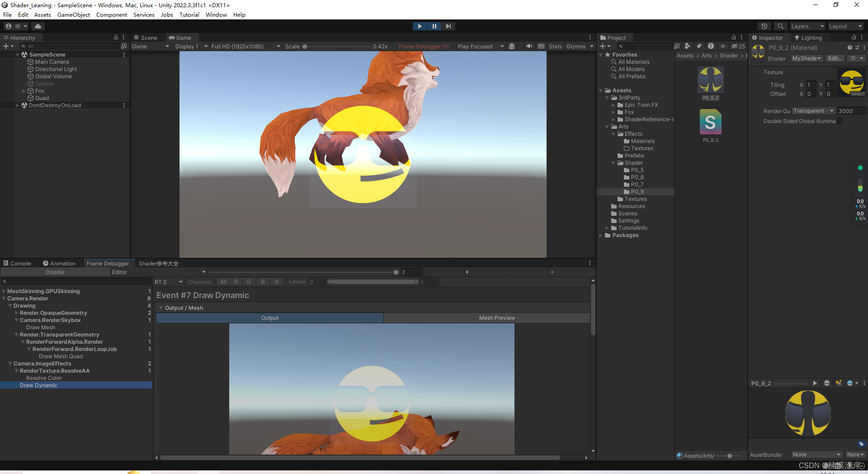Image resolution: width=868 pixels, height=474 pixels.
Task: Toggle Frame Debugger bug icon in Game view
Action: coord(512,46)
